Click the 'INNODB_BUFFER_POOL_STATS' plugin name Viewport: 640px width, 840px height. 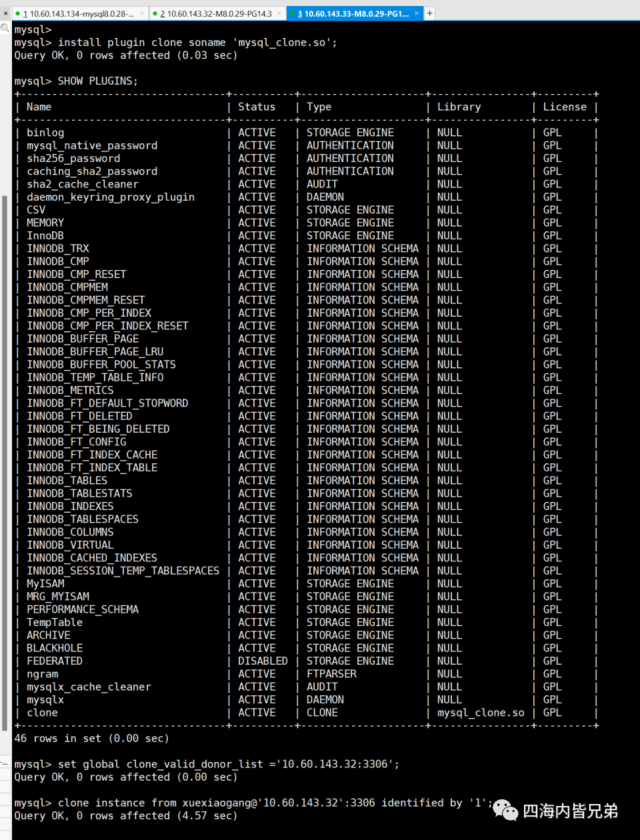click(101, 365)
